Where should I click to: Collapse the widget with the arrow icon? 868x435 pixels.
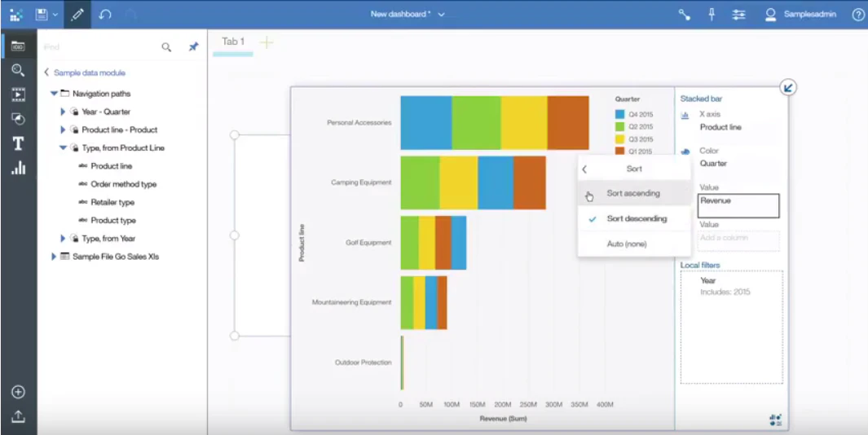pyautogui.click(x=788, y=87)
